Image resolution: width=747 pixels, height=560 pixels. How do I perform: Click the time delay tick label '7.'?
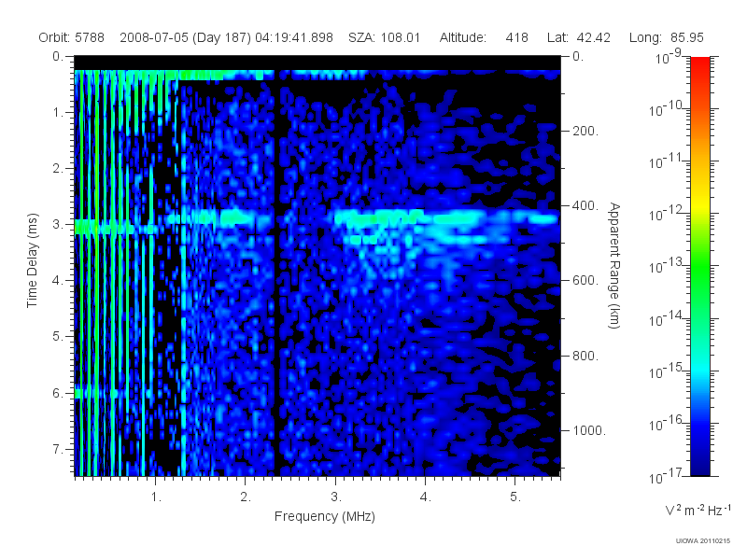[x=58, y=449]
